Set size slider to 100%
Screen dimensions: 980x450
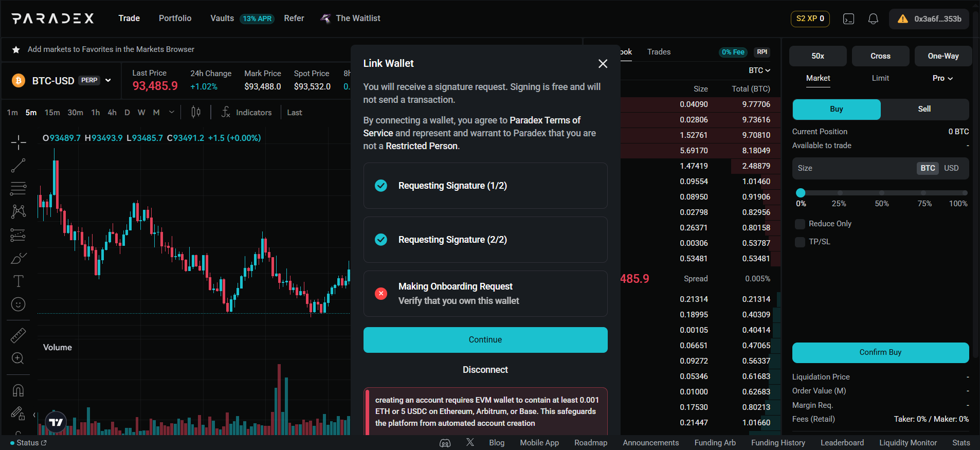(965, 193)
